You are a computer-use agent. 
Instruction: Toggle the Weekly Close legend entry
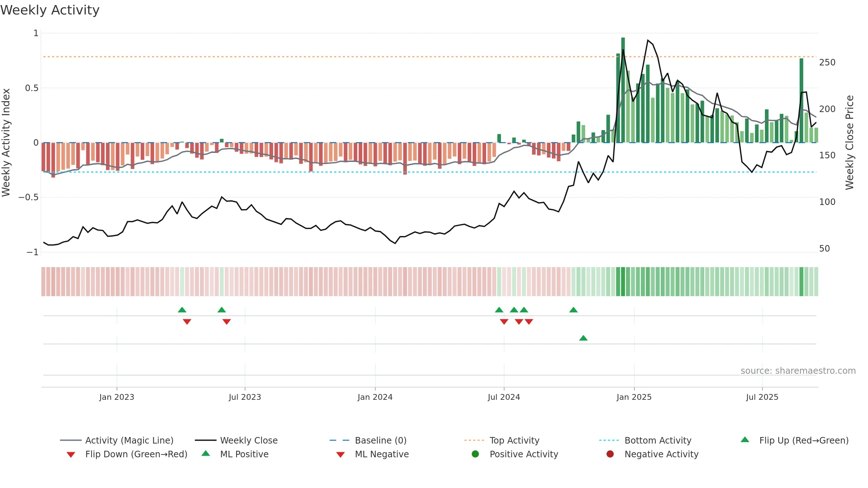pos(236,440)
